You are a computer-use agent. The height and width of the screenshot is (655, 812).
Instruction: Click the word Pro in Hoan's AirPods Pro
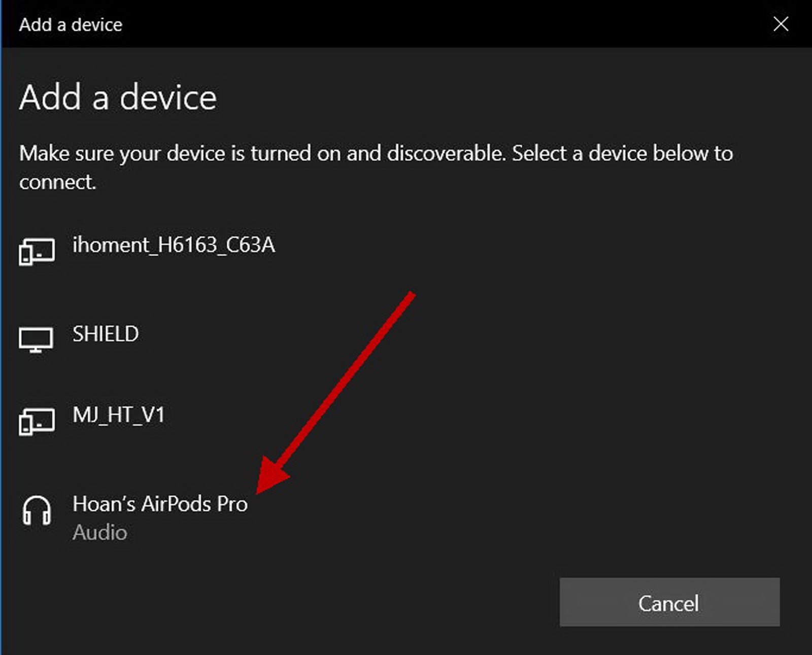pyautogui.click(x=232, y=504)
